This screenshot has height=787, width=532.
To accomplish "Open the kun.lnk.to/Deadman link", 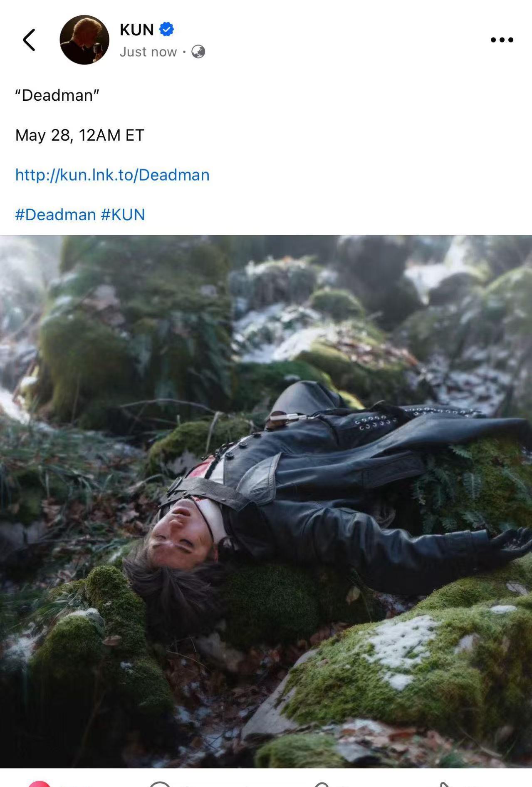I will (112, 175).
